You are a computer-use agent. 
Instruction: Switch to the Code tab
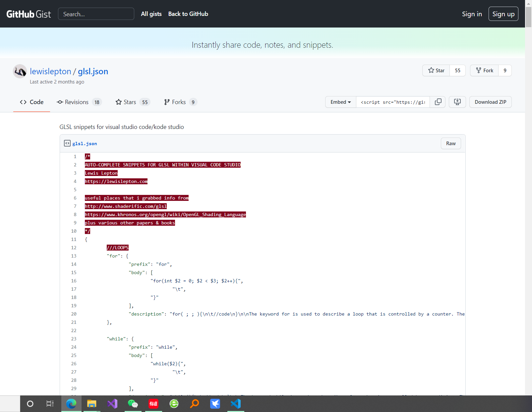click(31, 102)
